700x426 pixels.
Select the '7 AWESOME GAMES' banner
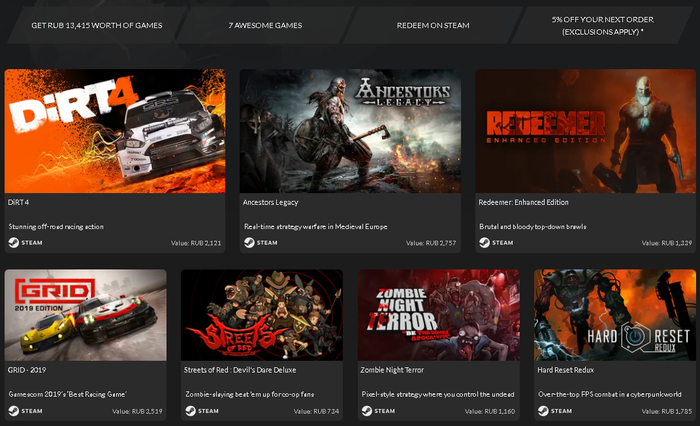265,25
